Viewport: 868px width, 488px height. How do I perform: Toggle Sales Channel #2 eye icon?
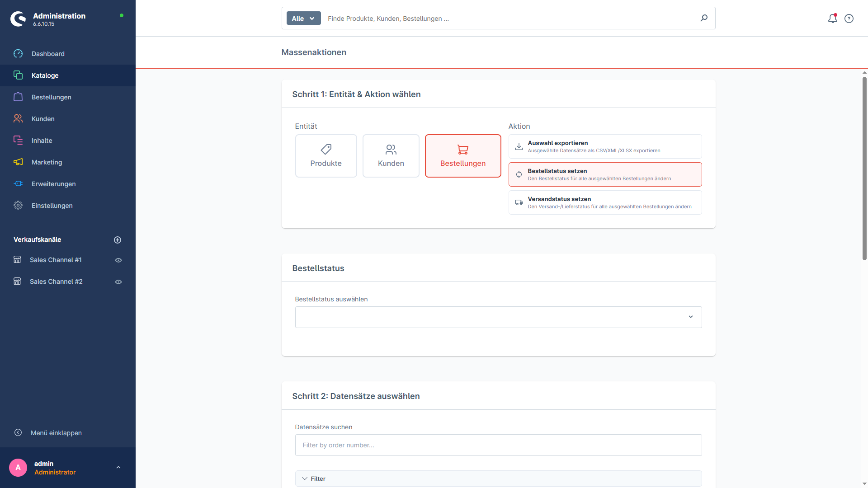118,282
